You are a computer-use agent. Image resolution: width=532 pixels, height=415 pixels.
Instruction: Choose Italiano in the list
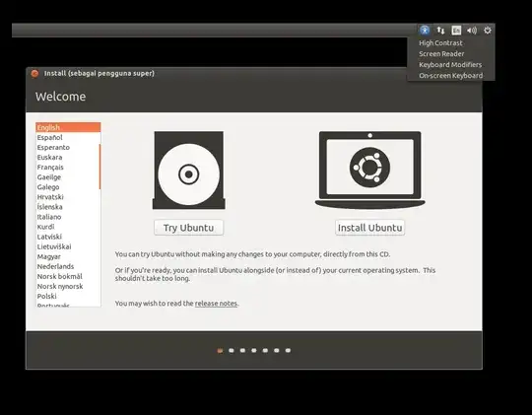68,217
